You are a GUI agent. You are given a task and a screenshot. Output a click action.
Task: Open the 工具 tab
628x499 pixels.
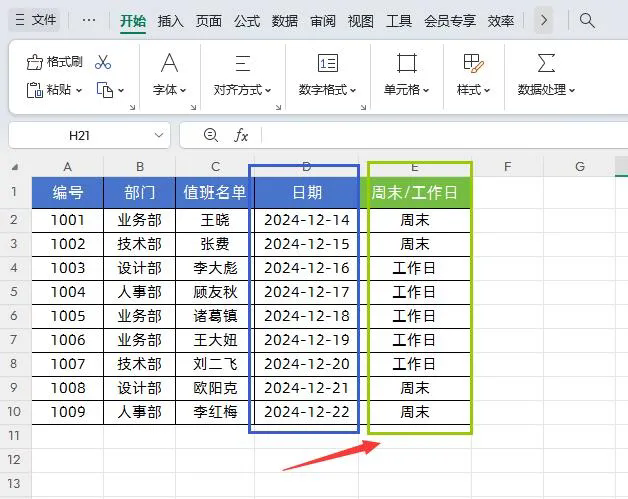click(399, 21)
